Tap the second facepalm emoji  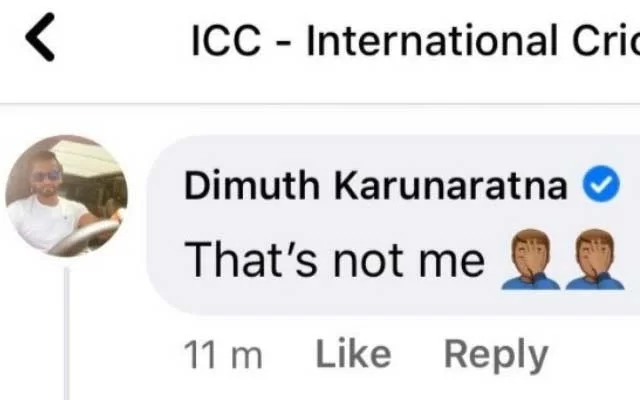coord(595,260)
